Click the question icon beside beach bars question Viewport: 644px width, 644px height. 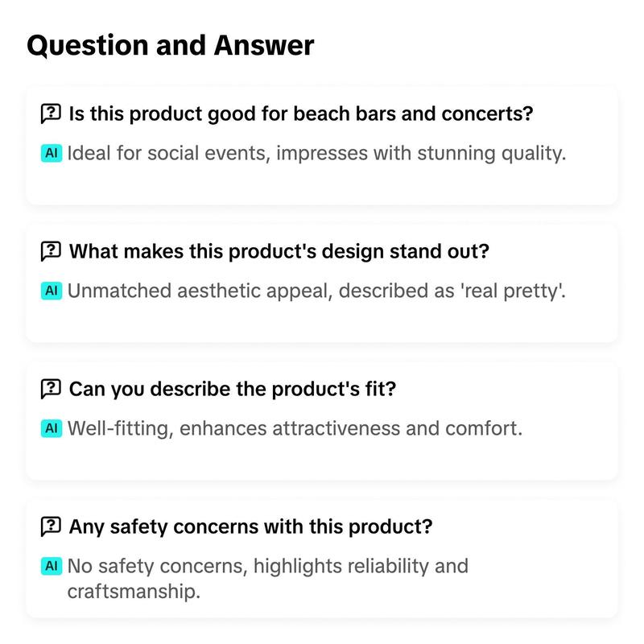tap(51, 114)
